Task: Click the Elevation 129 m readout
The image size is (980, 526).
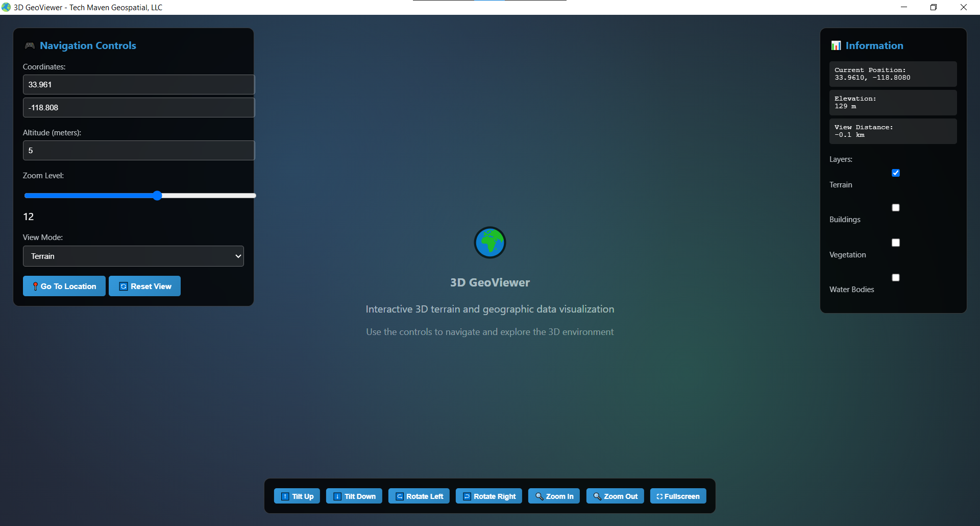Action: pos(893,103)
